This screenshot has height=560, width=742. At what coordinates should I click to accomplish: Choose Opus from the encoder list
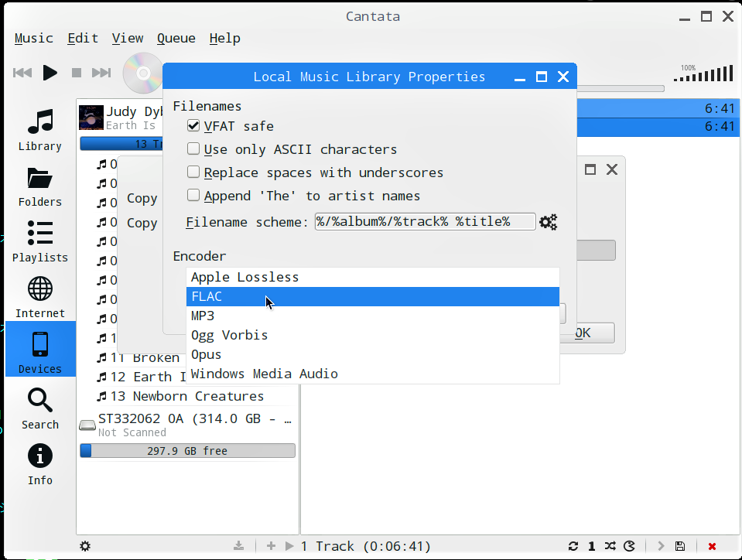click(x=373, y=355)
